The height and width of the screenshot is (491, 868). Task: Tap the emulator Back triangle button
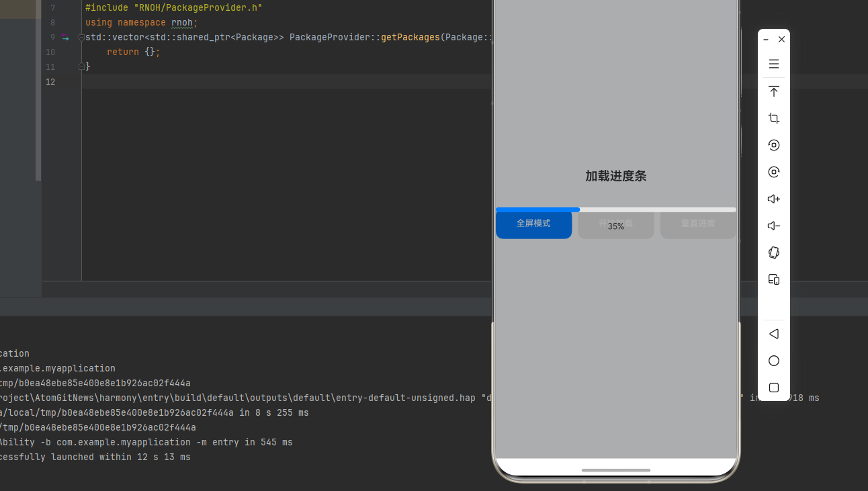[x=774, y=334]
